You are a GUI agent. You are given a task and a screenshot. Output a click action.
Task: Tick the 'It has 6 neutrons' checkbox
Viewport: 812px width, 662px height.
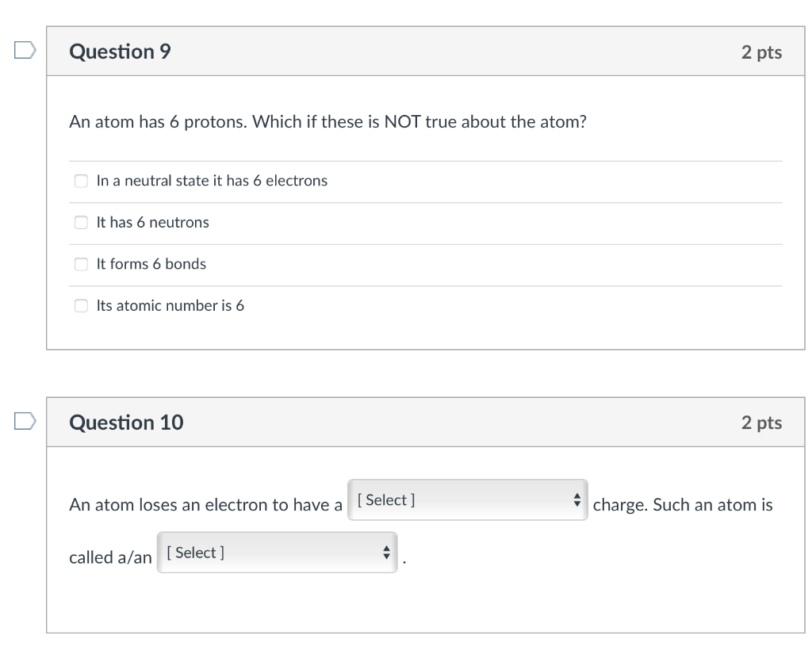81,223
